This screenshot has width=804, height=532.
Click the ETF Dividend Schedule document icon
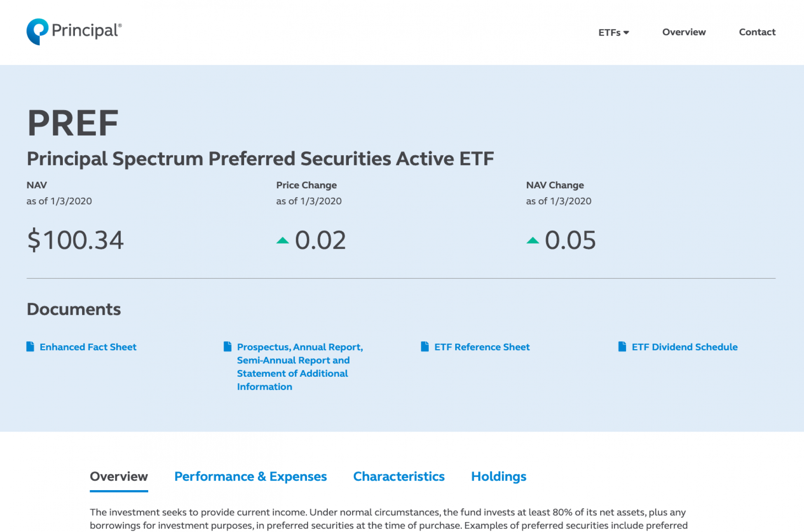coord(623,346)
